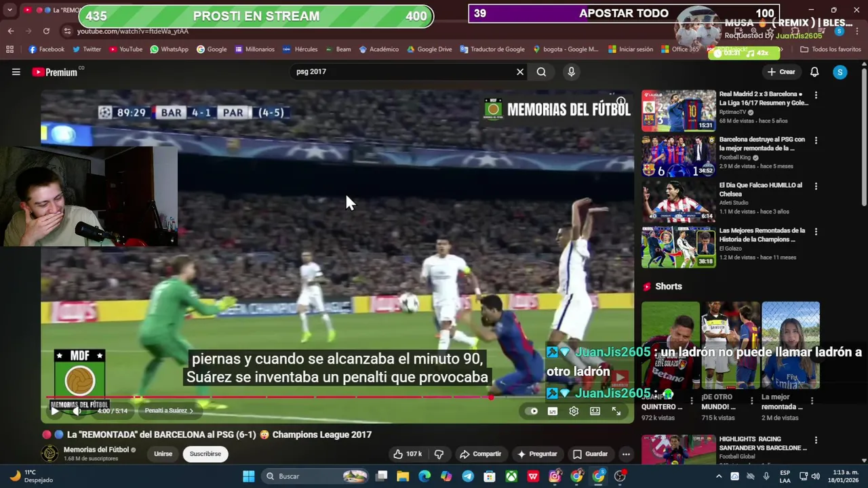Open the Real Madrid 2 x 3 Barcelona thumbnail
Screen dimensions: 868x488
[679, 110]
